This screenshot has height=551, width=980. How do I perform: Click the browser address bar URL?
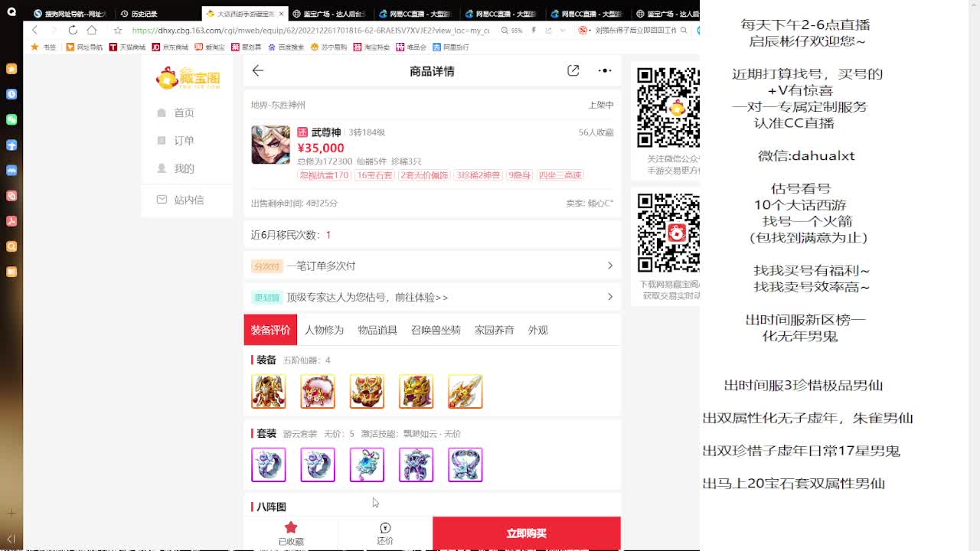coord(310,31)
